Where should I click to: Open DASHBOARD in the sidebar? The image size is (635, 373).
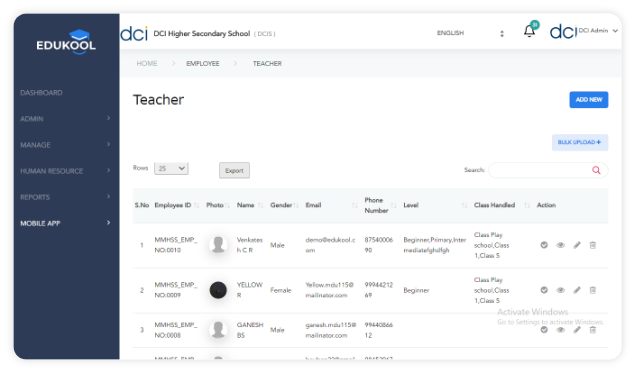(41, 93)
